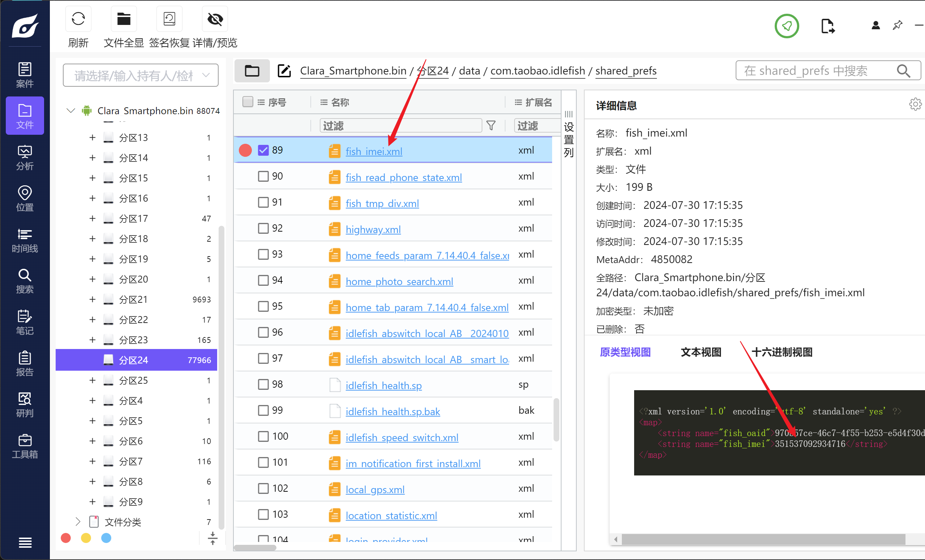This screenshot has width=925, height=560.
Task: Switch to the 文本视图 tab
Action: pos(701,352)
